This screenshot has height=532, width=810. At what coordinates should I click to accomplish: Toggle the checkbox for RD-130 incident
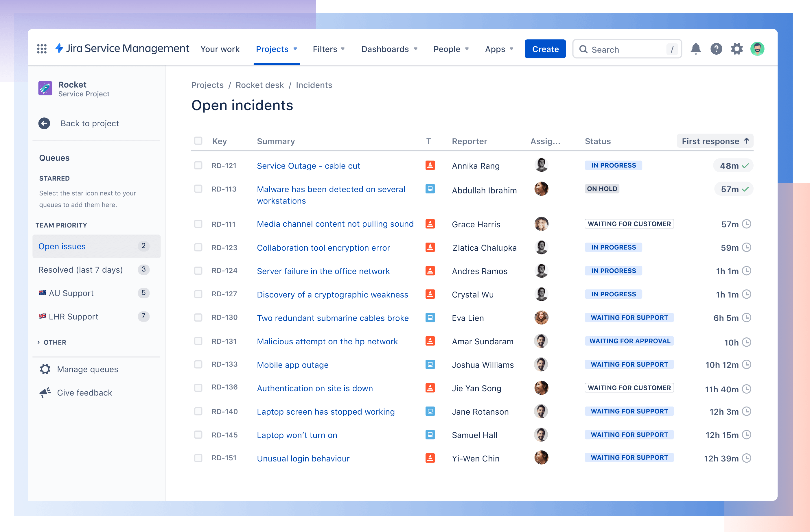[x=198, y=318]
